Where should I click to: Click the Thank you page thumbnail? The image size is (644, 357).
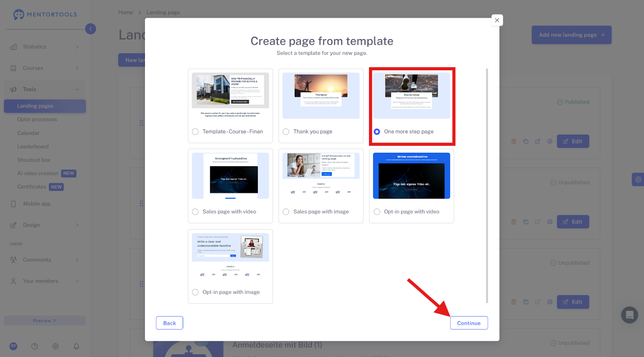point(321,96)
